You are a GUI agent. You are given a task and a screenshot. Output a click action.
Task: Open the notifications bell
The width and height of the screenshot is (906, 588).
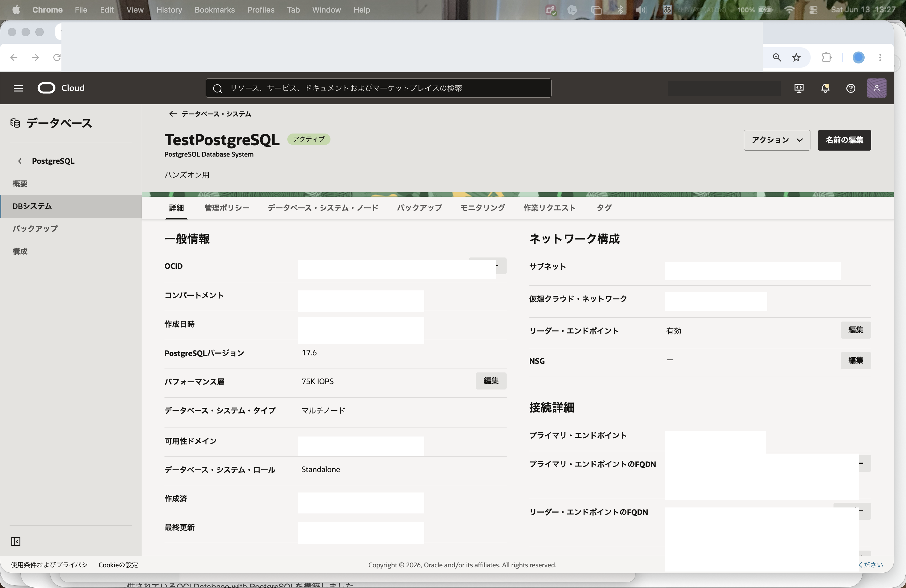[x=825, y=88]
